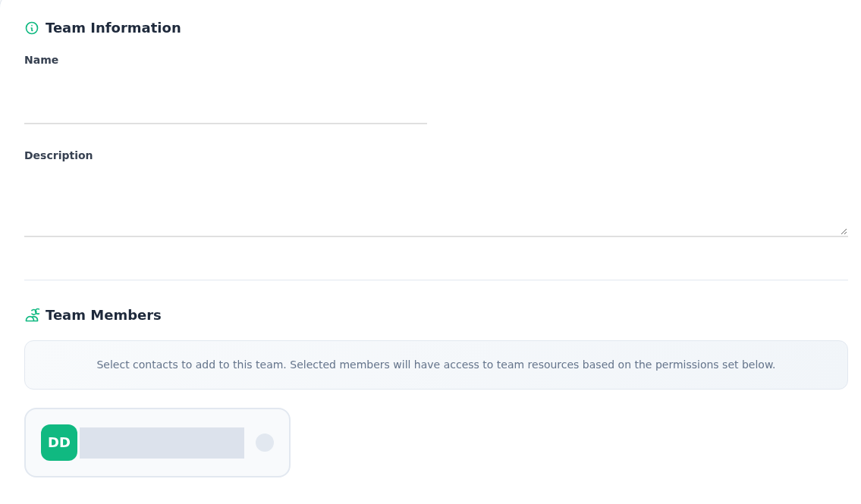Click the Name field label

point(41,61)
